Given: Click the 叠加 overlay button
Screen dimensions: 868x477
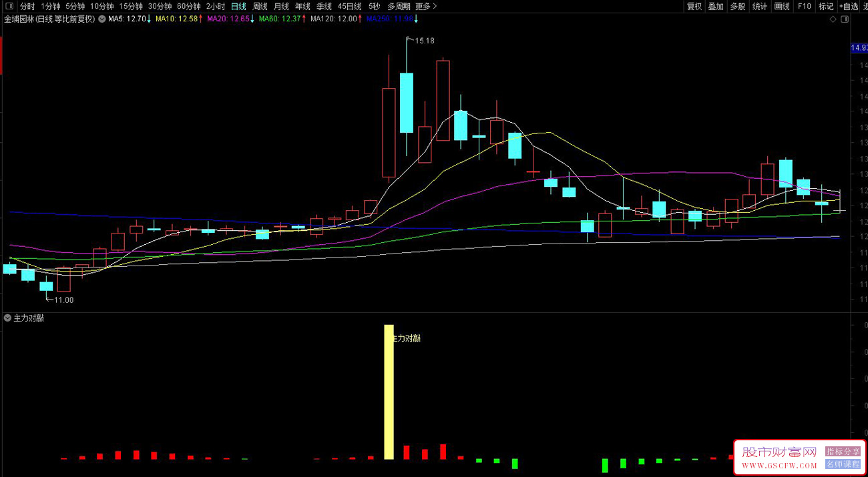Looking at the screenshot, I should coord(716,6).
